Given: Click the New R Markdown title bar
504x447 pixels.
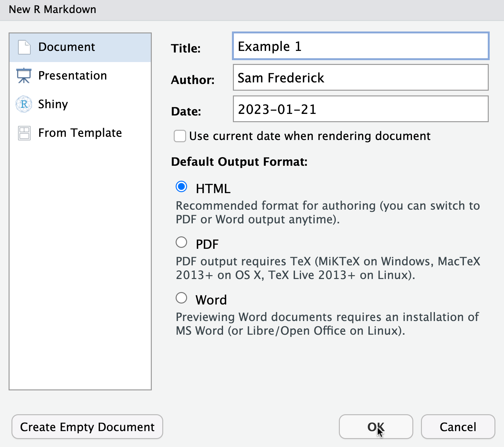Looking at the screenshot, I should [x=251, y=10].
